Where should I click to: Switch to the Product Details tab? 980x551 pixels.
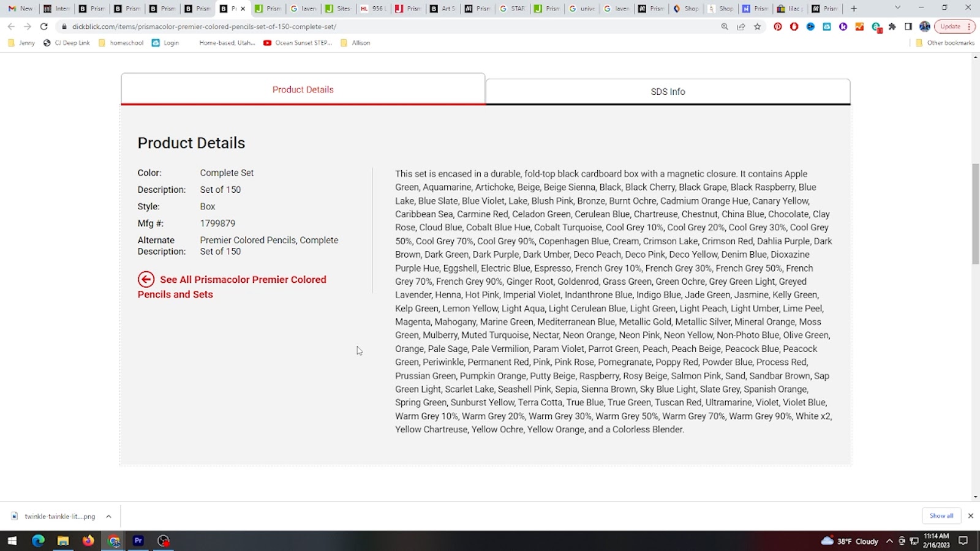[303, 89]
